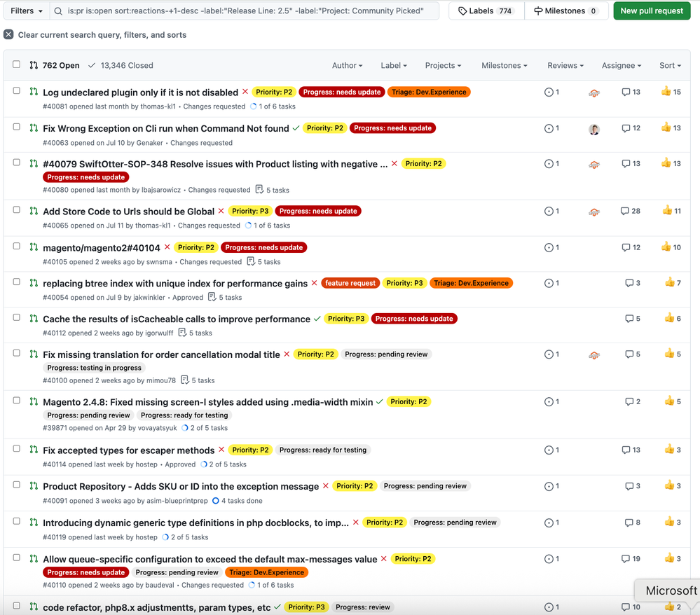Expand the Reviews filter dropdown
700x615 pixels.
pos(565,65)
